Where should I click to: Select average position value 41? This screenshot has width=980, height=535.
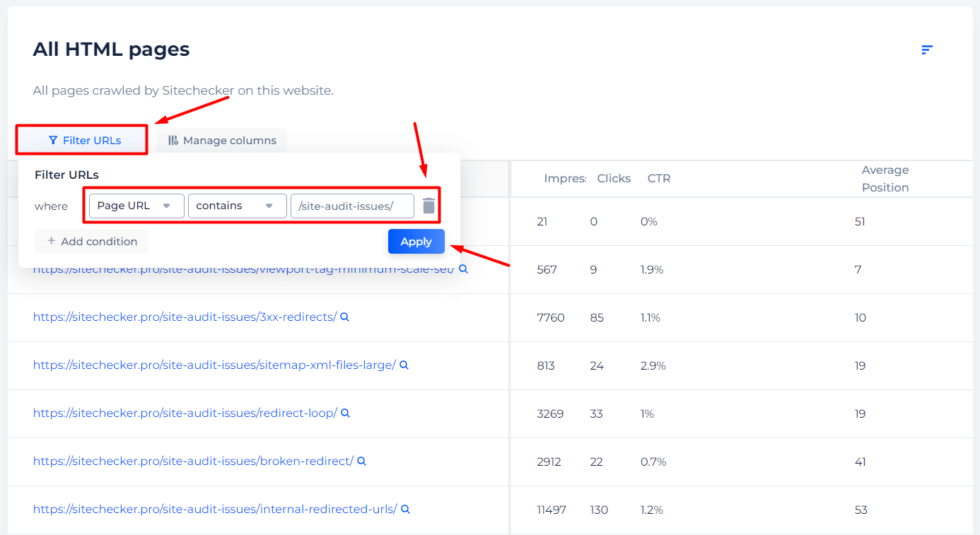pyautogui.click(x=860, y=461)
